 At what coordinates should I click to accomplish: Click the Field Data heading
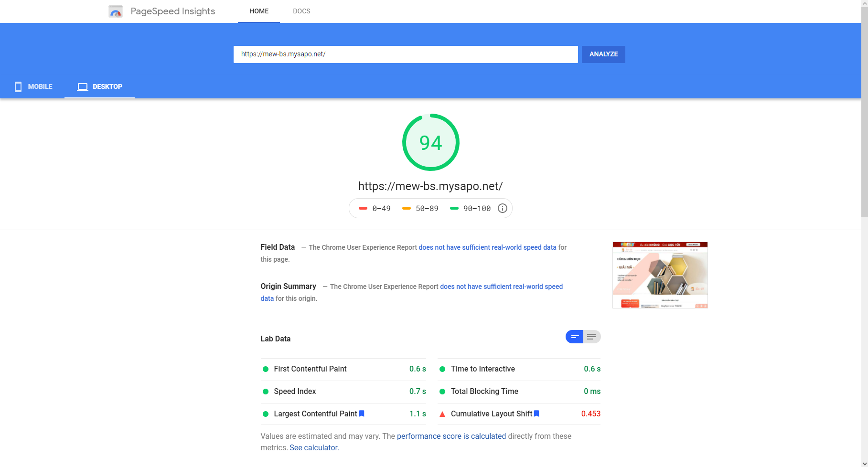pyautogui.click(x=278, y=247)
